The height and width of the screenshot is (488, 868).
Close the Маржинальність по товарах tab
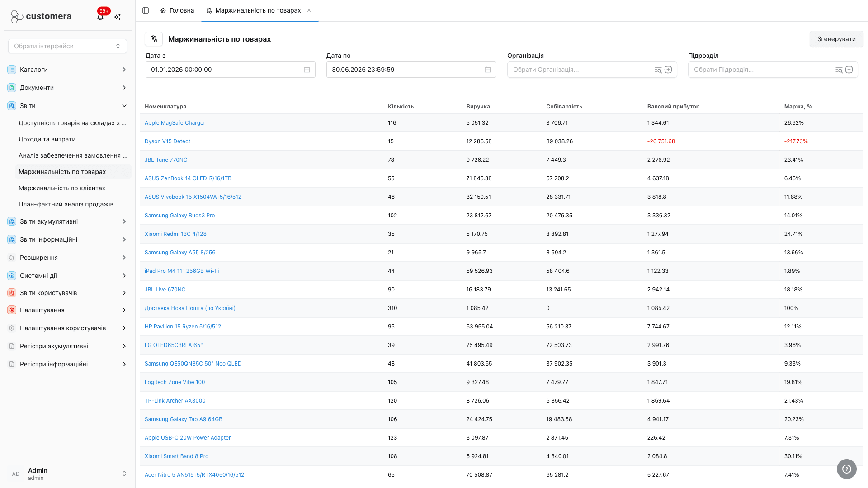[x=309, y=10]
